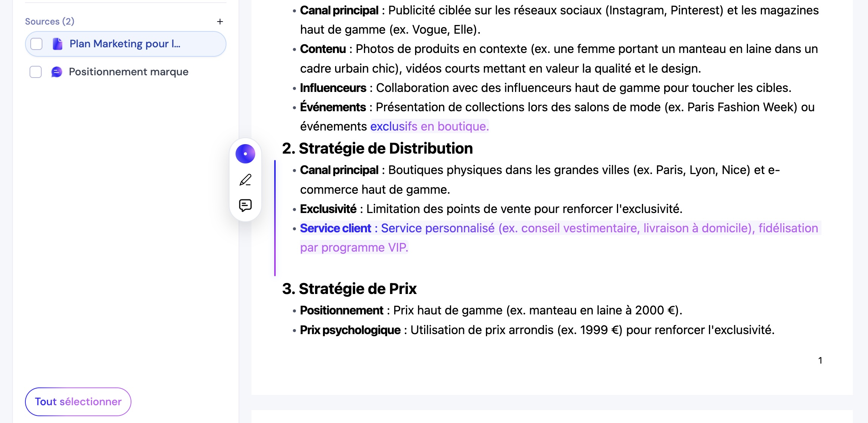868x423 pixels.
Task: Click the Sources (2) panel header
Action: (x=49, y=22)
